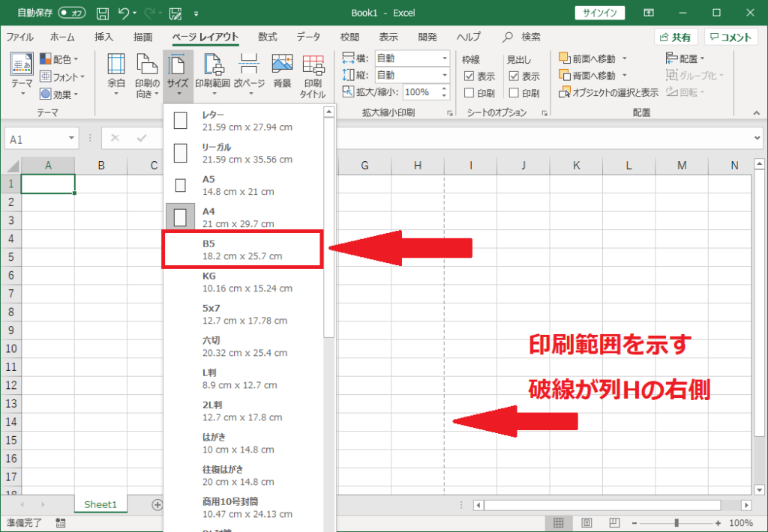
Task: Click the paper size list scrollbar
Action: click(329, 226)
